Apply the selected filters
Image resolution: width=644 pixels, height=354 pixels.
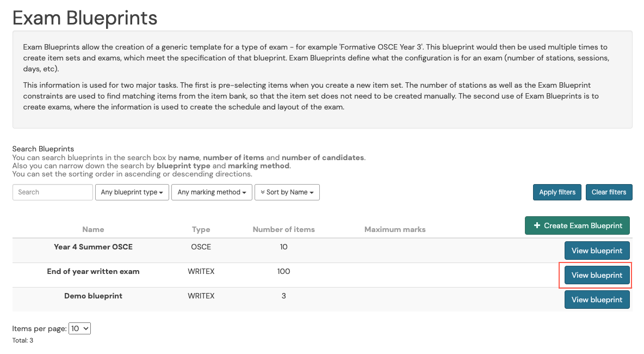click(x=558, y=192)
